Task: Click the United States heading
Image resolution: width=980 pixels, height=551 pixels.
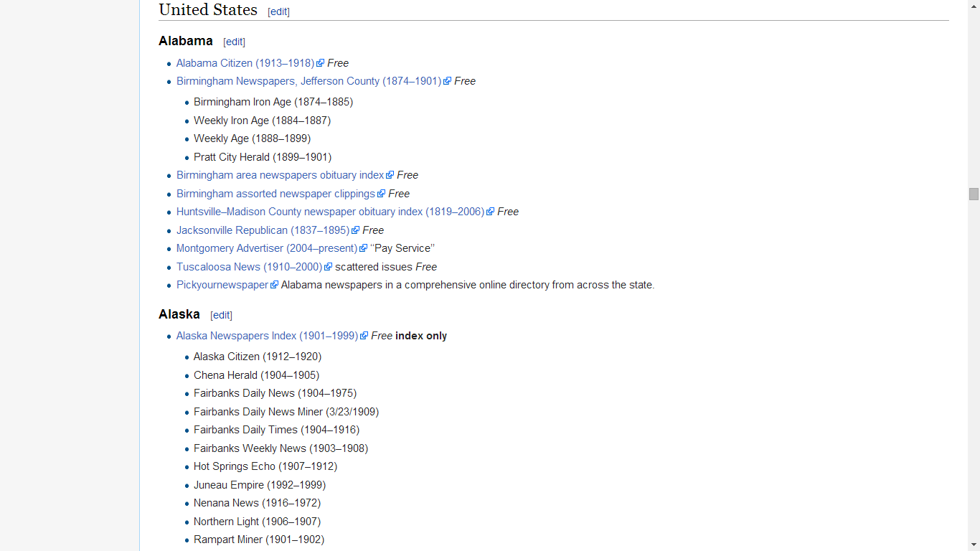Action: 208,10
